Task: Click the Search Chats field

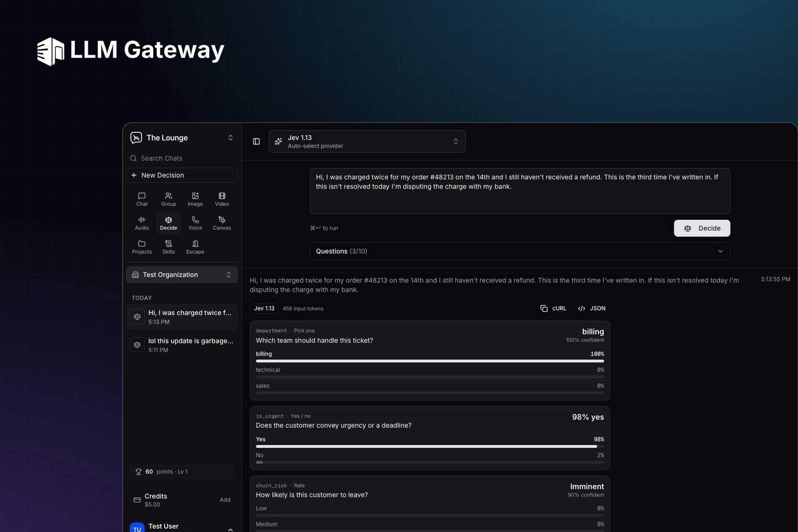Action: (x=182, y=158)
